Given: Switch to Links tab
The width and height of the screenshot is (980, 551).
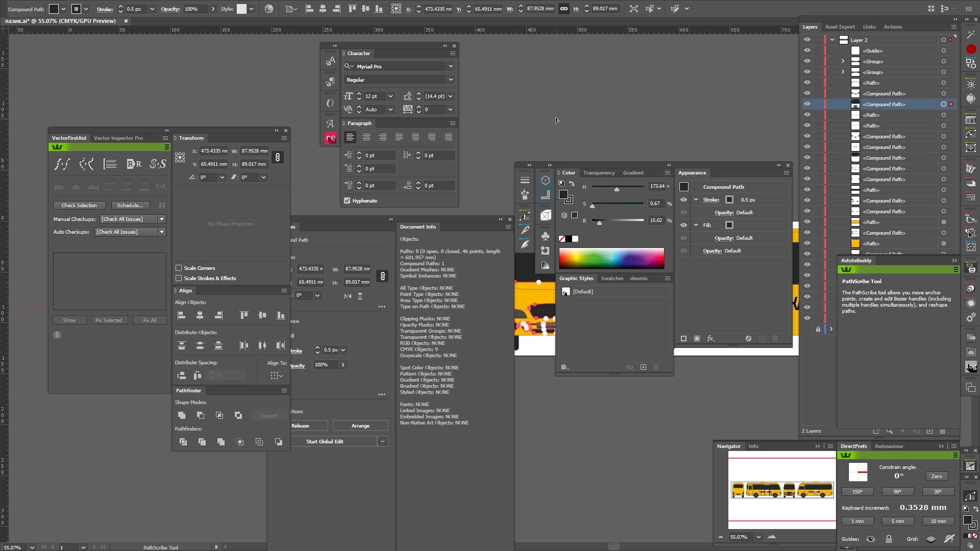Looking at the screenshot, I should 869,27.
